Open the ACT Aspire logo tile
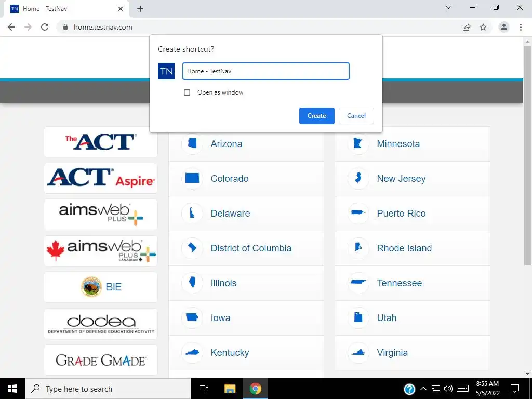Viewport: 532px width, 399px height. click(101, 178)
